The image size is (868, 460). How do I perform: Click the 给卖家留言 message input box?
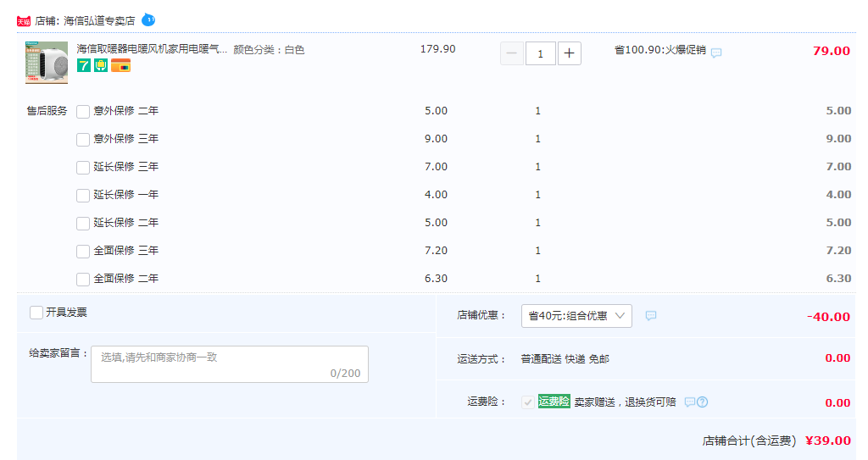click(230, 364)
